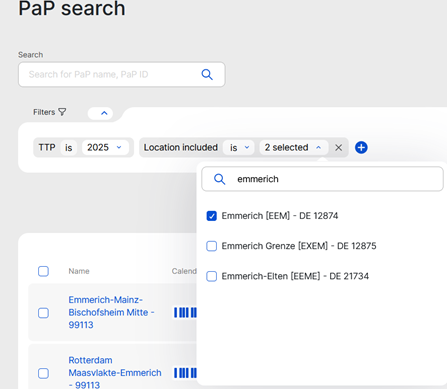Click the magnifier icon in the location search box
447x389 pixels.
pyautogui.click(x=219, y=179)
